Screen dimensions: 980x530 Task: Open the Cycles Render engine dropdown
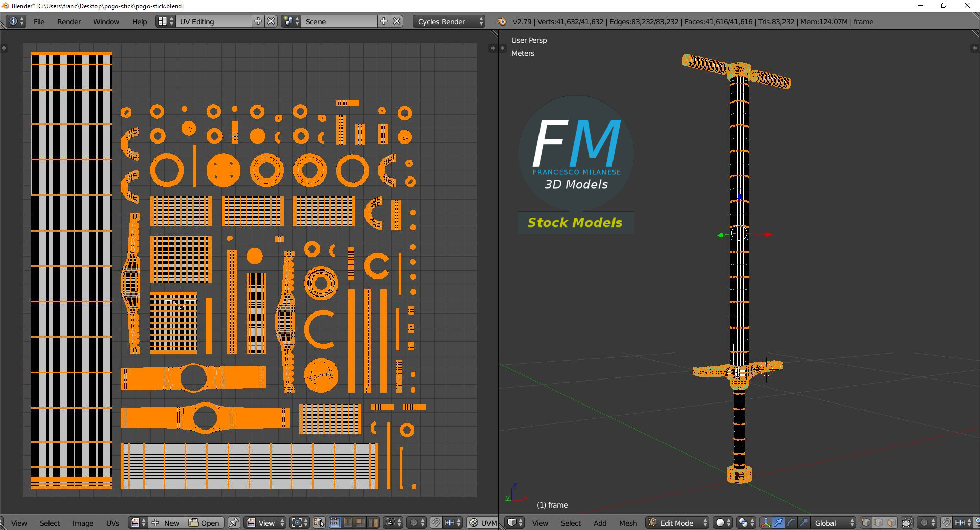pyautogui.click(x=450, y=21)
